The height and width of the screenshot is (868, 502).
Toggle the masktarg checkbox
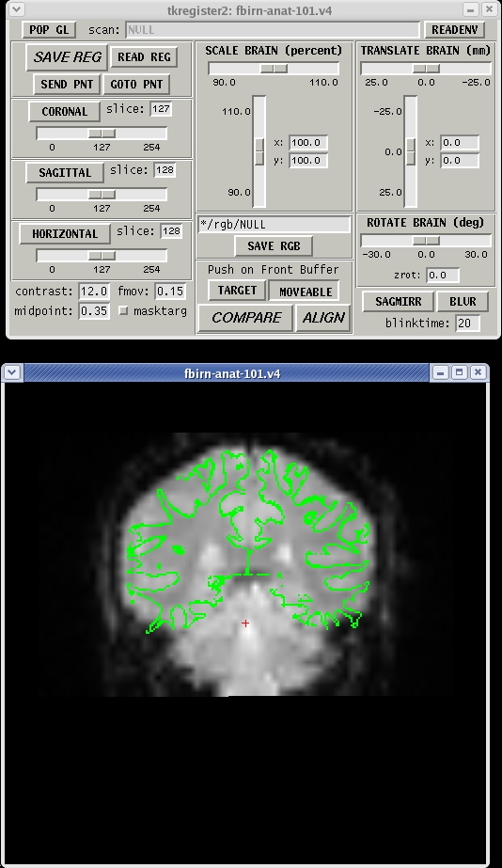coord(123,311)
